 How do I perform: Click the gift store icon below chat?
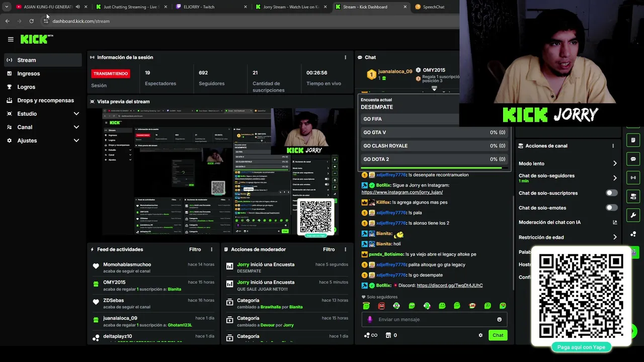tap(388, 335)
